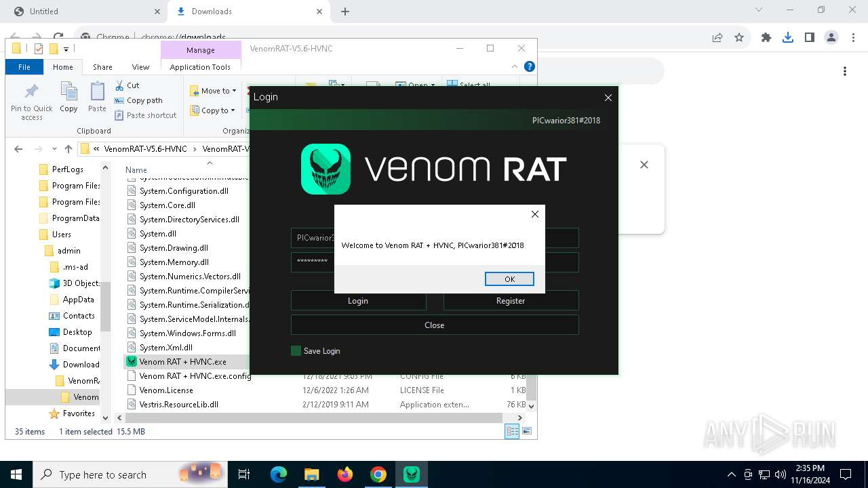Select System.Windows.Forms.dll file
Screen dimensions: 868x488
click(x=182, y=333)
